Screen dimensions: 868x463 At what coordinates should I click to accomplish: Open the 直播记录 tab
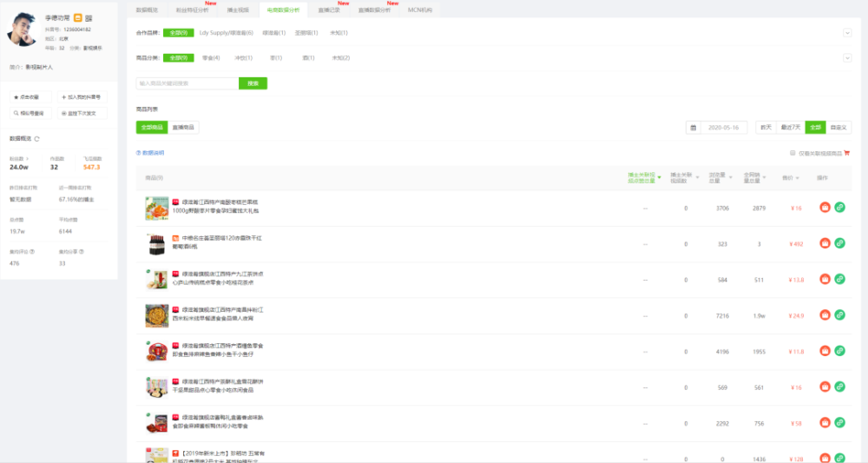coord(329,10)
